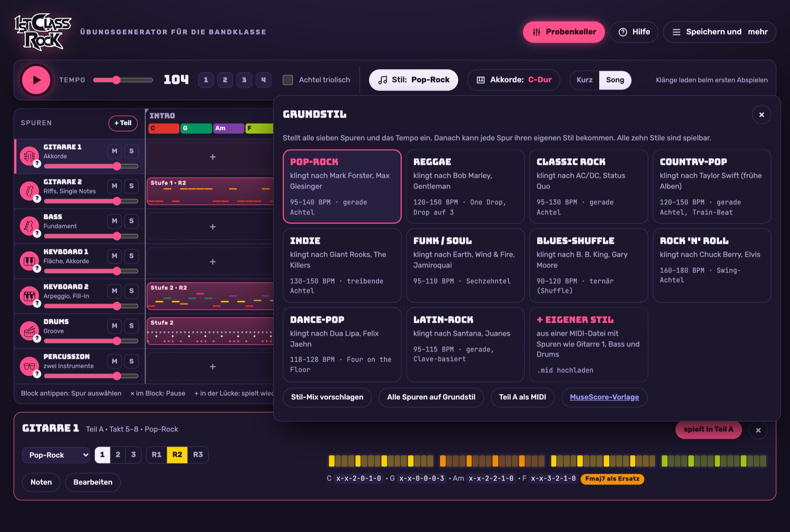Click the Gitarre 2 instrument icon
Screen dimensions: 790x532
pos(29,191)
